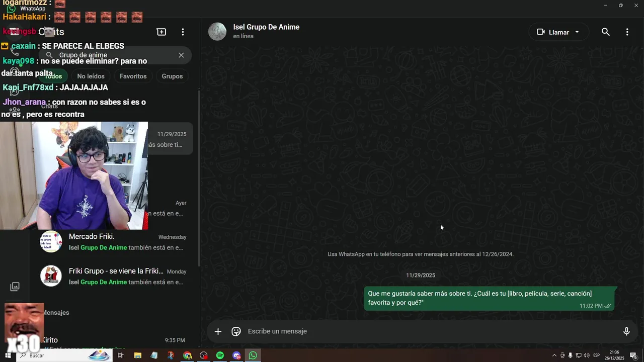Click the search field containing 'Grupo de anime'
Image resolution: width=644 pixels, height=362 pixels.
(x=115, y=55)
